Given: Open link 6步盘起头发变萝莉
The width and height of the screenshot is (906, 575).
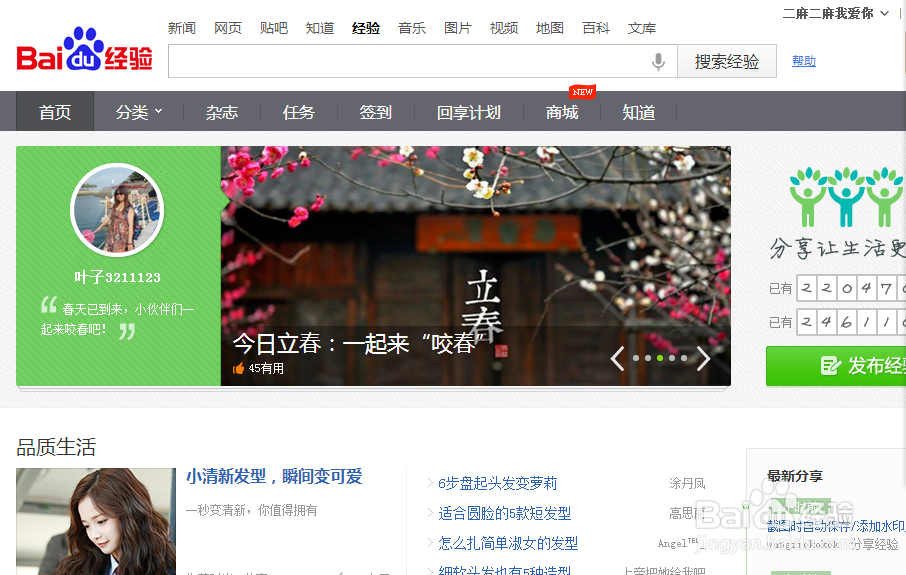Looking at the screenshot, I should point(497,483).
